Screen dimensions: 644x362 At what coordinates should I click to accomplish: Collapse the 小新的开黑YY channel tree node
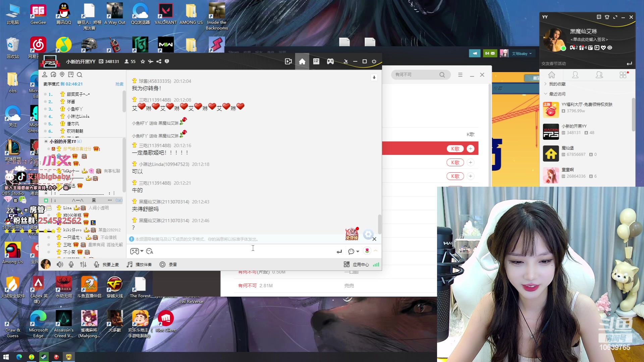pyautogui.click(x=46, y=141)
